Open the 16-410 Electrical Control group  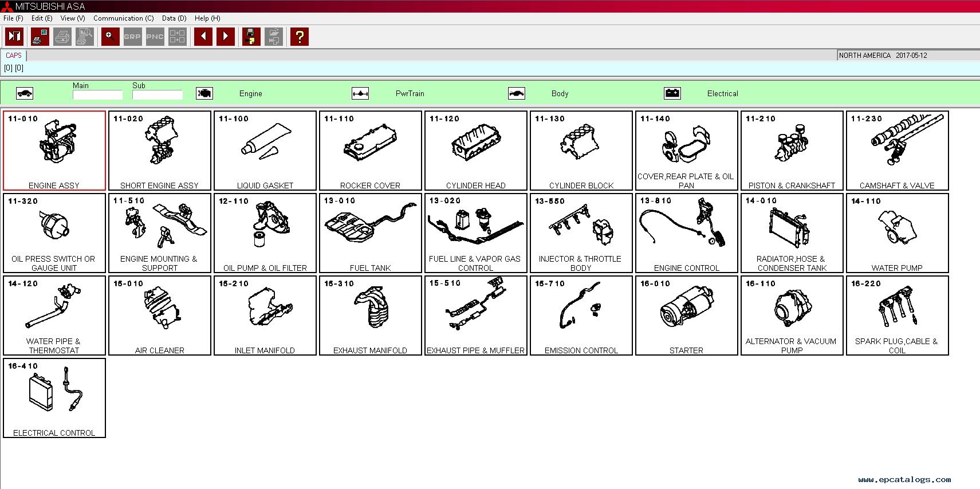(x=54, y=398)
